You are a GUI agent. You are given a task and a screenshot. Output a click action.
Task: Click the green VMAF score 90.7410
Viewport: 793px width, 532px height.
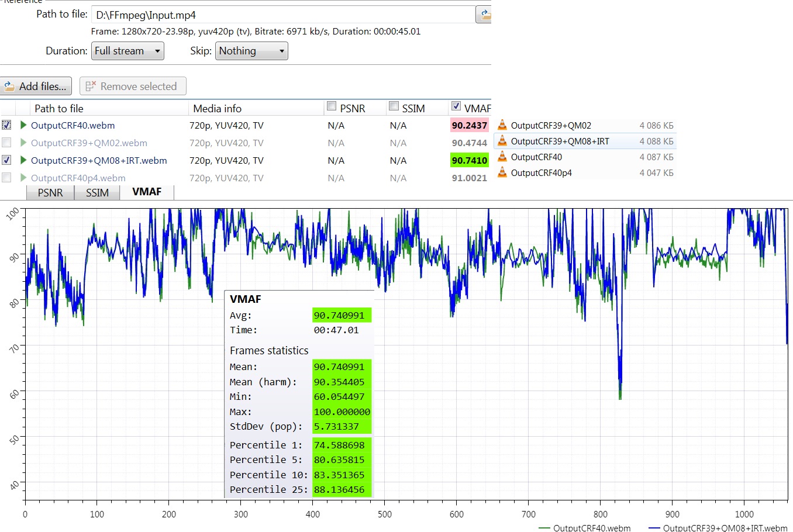(469, 160)
